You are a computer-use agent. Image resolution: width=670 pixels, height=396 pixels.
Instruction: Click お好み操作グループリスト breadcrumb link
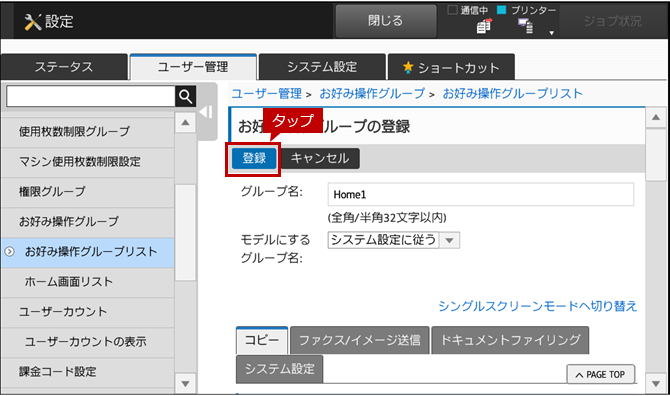(x=512, y=94)
